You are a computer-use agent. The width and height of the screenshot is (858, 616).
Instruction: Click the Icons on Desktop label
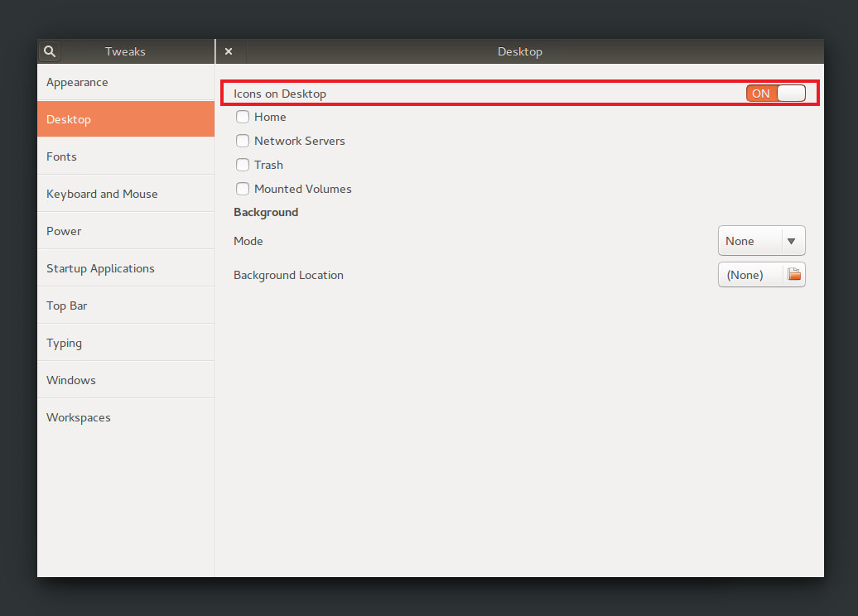[280, 94]
